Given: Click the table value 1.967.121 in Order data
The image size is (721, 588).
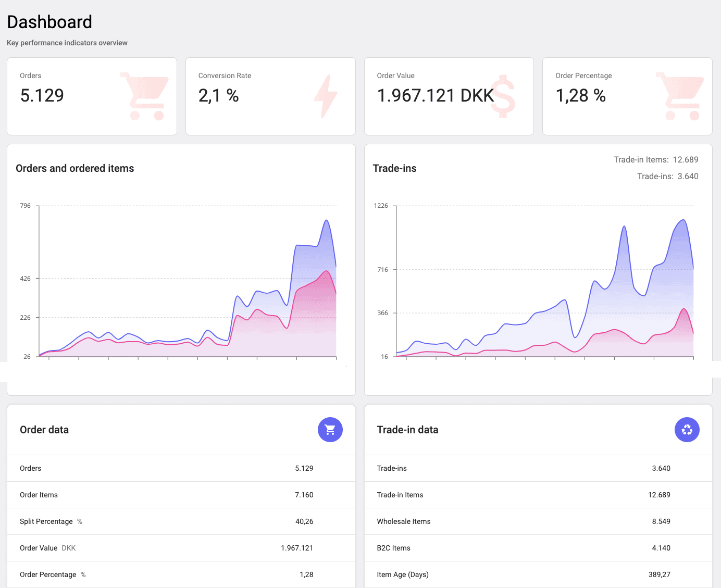Looking at the screenshot, I should [x=297, y=548].
